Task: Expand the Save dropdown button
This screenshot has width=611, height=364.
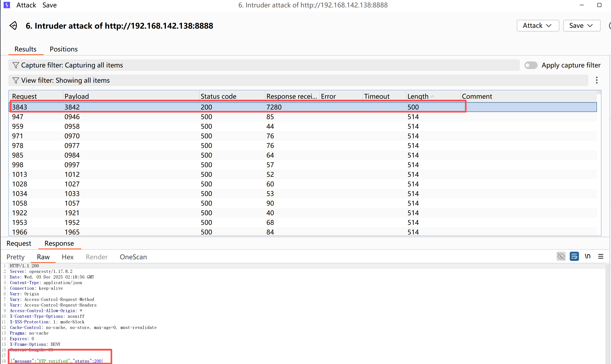Action: pos(582,25)
